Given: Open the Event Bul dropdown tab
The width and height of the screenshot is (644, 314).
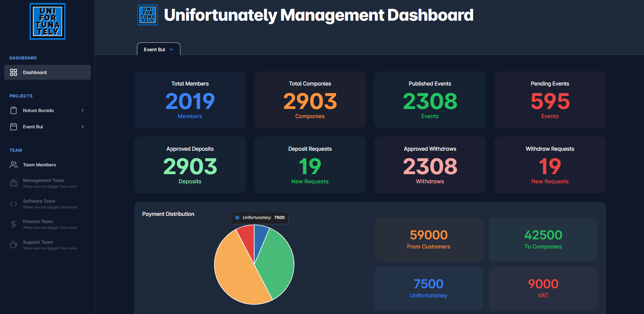Looking at the screenshot, I should [158, 50].
